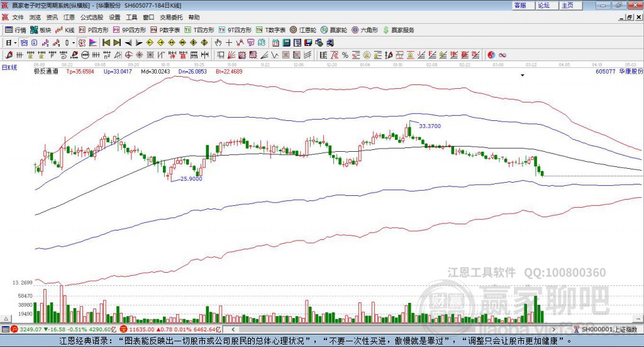The width and height of the screenshot is (644, 347).
Task: Open the 帮助 menu
Action: pos(194,17)
